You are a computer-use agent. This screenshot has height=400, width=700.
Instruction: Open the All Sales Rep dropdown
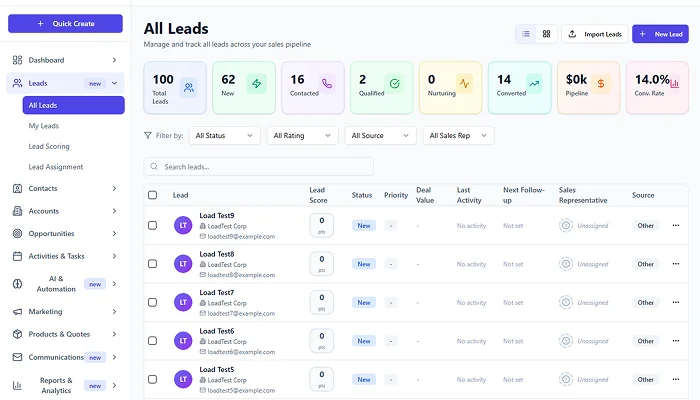coord(459,135)
